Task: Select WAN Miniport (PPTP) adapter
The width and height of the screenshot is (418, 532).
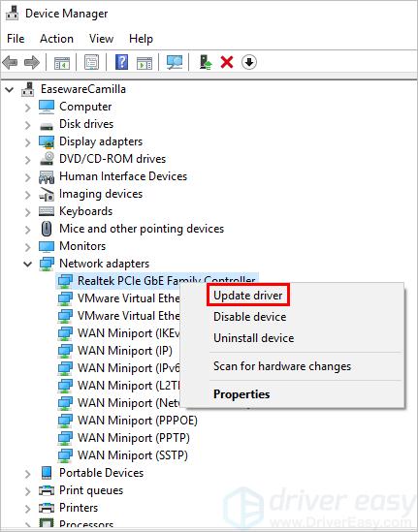Action: pyautogui.click(x=134, y=438)
